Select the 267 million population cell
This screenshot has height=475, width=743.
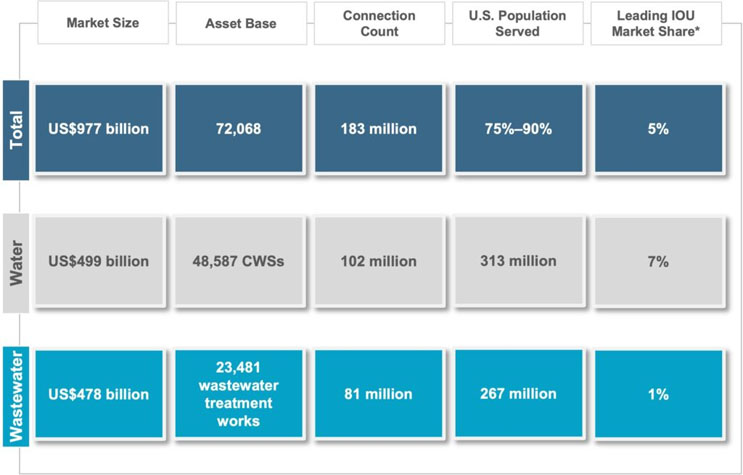click(x=518, y=394)
